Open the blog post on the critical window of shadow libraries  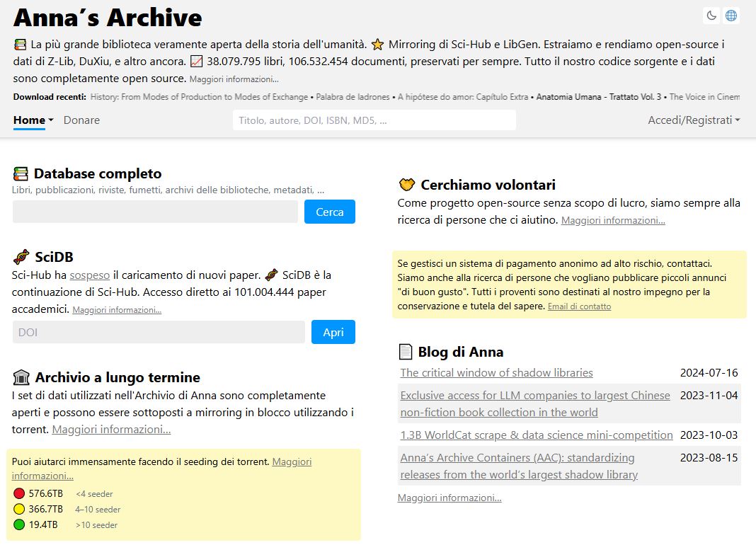point(496,373)
